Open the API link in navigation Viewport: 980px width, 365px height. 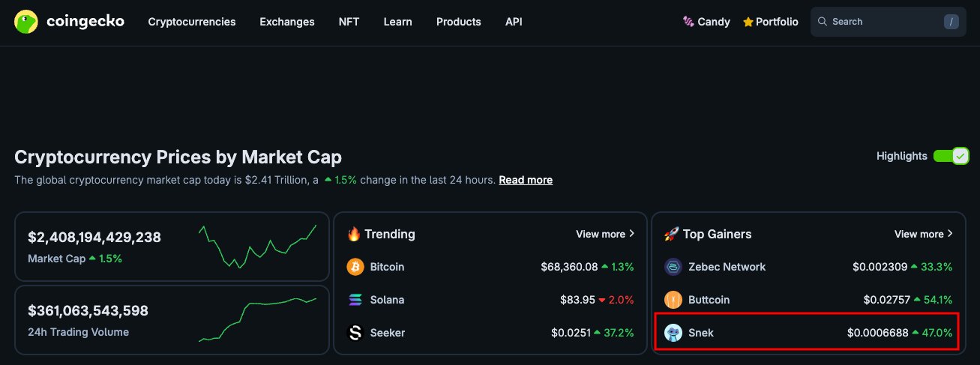tap(514, 22)
